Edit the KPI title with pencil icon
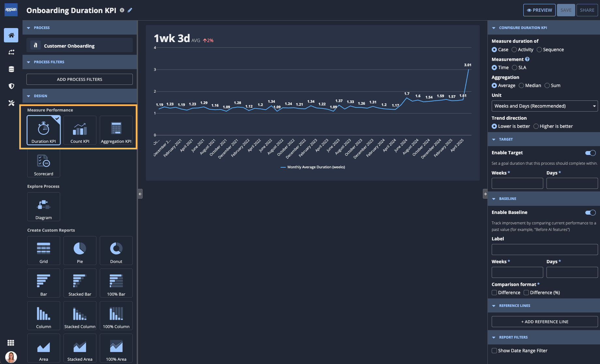600x364 pixels. click(130, 10)
